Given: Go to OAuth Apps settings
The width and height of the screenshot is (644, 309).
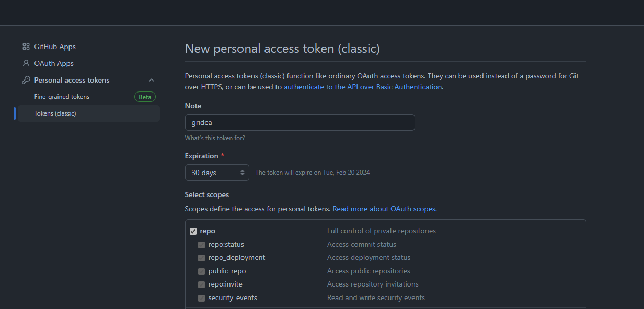Looking at the screenshot, I should [54, 63].
